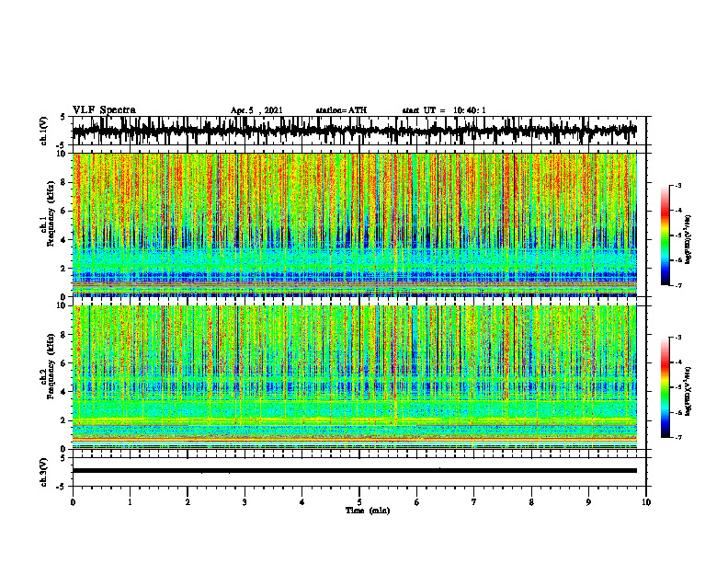Click the time axis tick label "9"
Image resolution: width=728 pixels, height=563 pixels.
coord(588,502)
